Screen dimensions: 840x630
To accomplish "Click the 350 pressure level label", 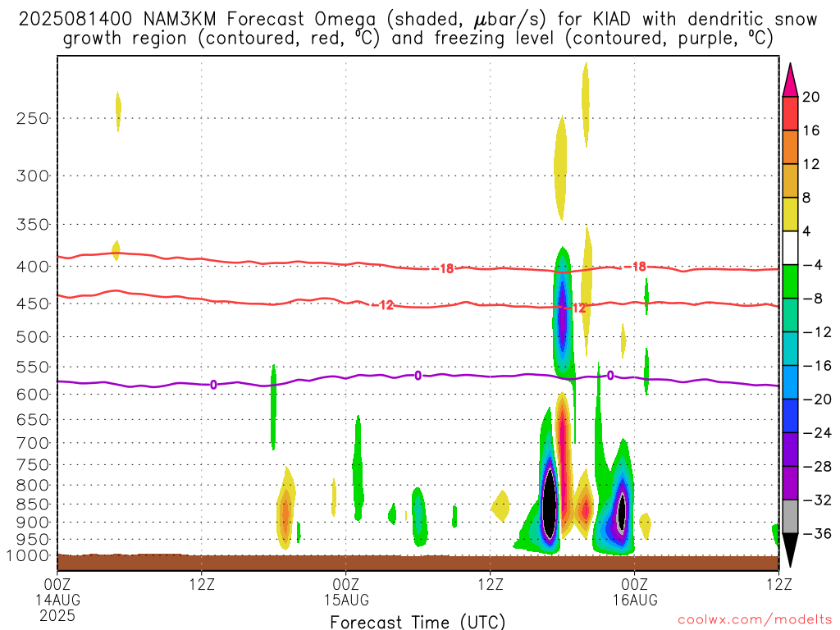I will pyautogui.click(x=33, y=225).
